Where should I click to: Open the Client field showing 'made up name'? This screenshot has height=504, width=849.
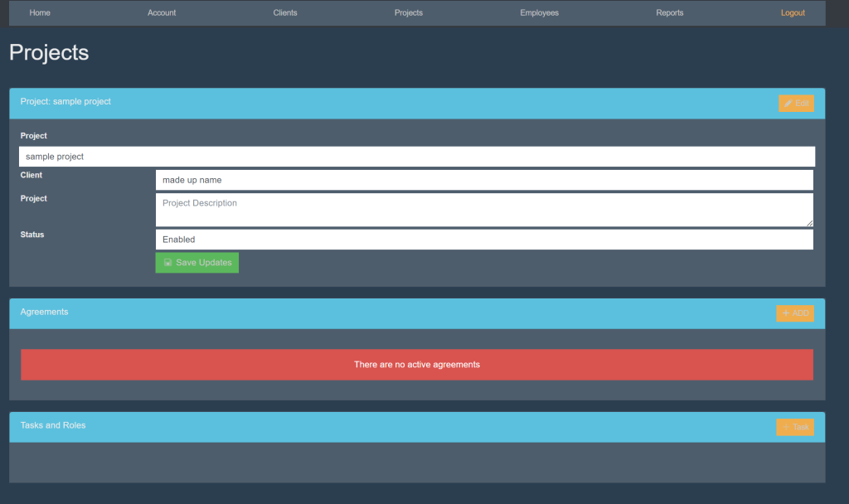click(x=484, y=180)
